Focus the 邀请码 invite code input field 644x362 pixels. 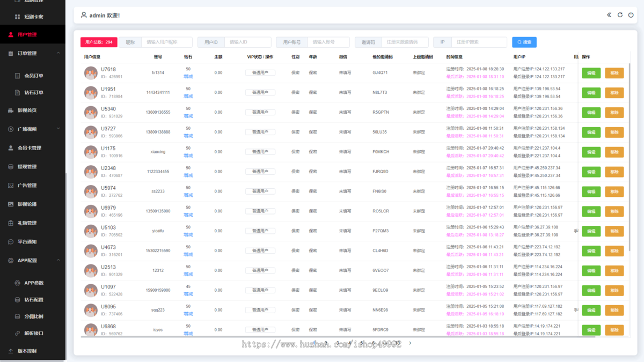pyautogui.click(x=405, y=42)
